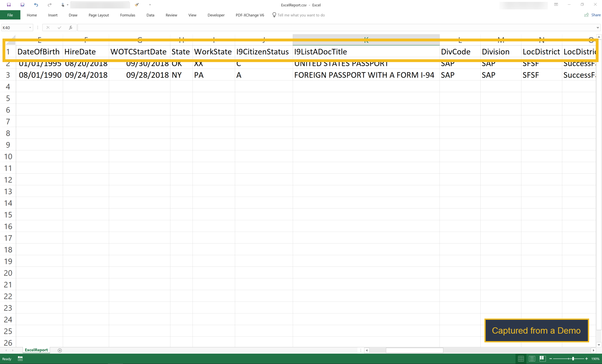Select row 20 via its row header
This screenshot has height=364, width=602.
[x=8, y=273]
